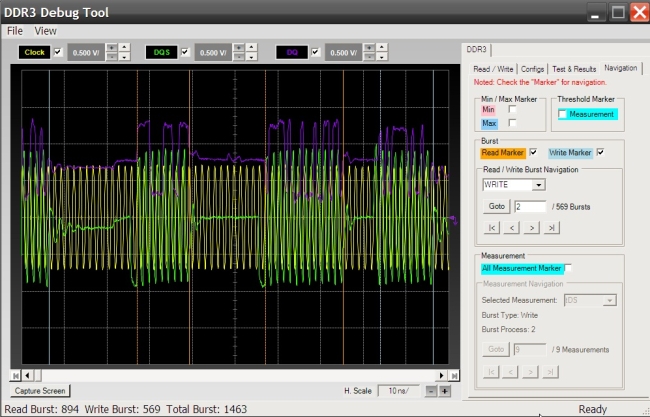Open the WRITE burst type dropdown
Viewport: 650px width, 417px height.
pyautogui.click(x=538, y=185)
